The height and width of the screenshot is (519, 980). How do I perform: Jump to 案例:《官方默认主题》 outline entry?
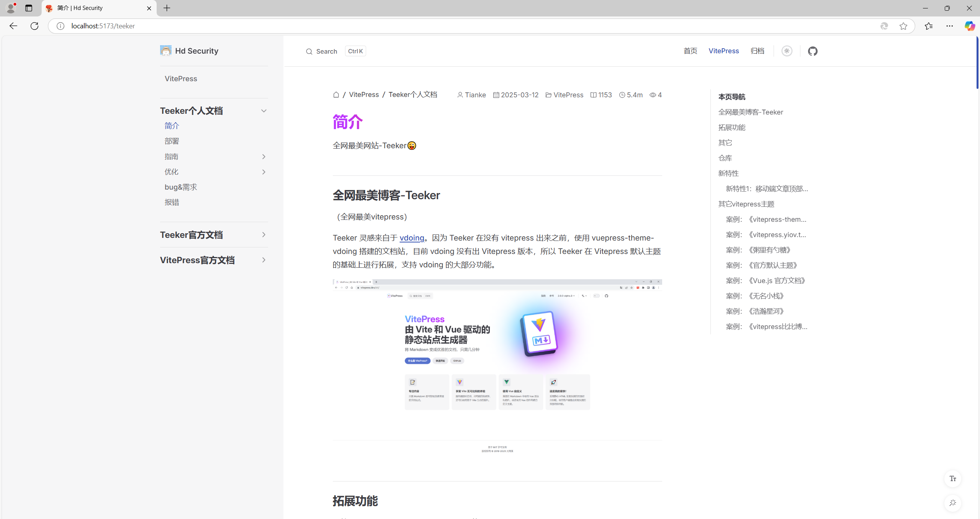click(762, 265)
